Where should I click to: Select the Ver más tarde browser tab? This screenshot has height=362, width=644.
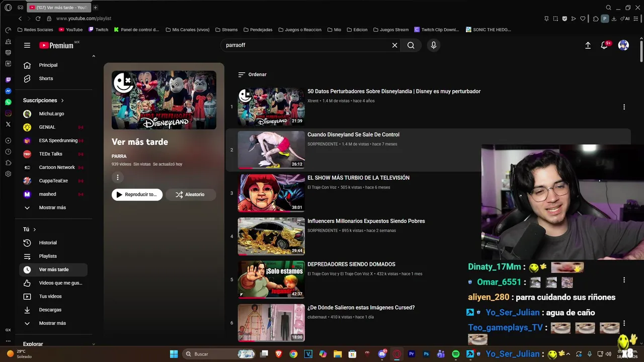point(58,8)
